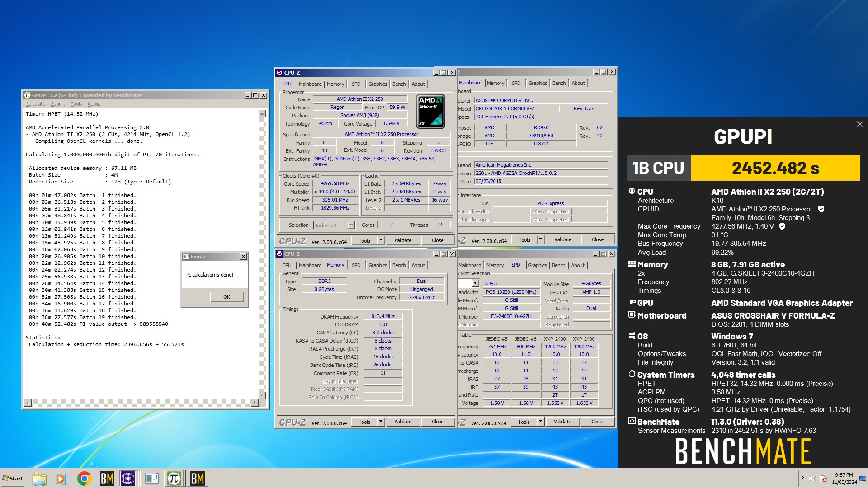Click the Motherboard icon in BenchMate panel
The height and width of the screenshot is (488, 868).
coord(632,314)
